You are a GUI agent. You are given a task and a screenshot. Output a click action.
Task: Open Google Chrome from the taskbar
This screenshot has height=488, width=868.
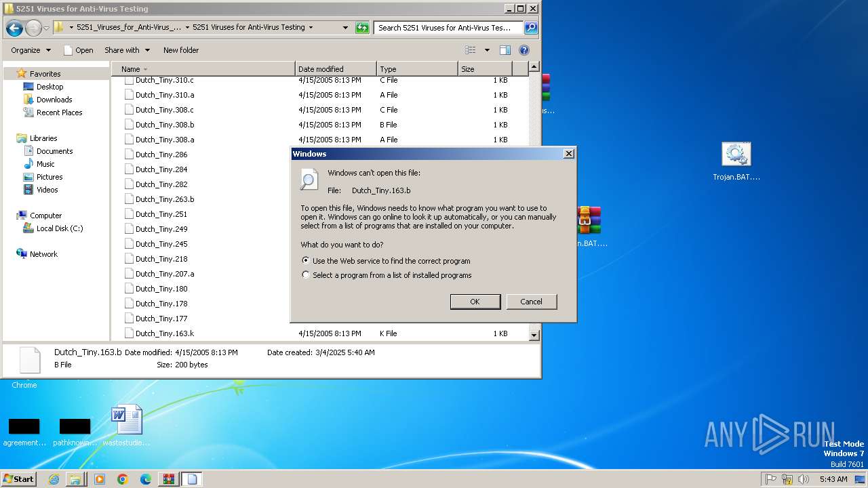pos(122,479)
